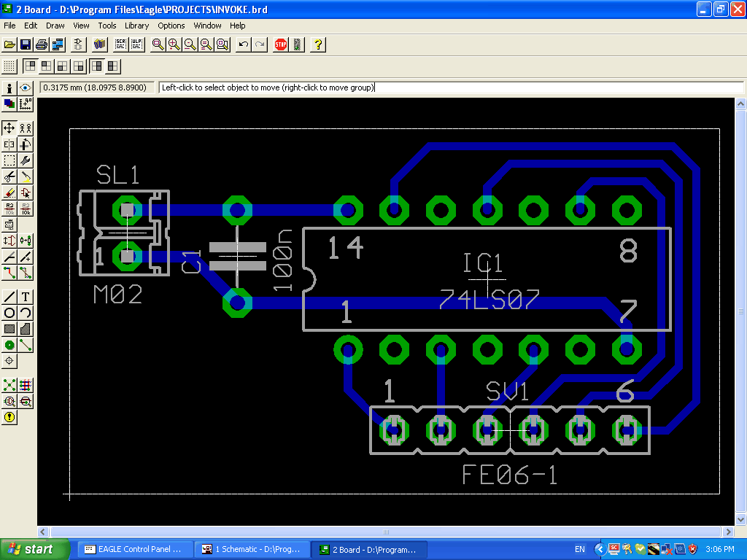Viewport: 747px width, 560px height.
Task: Click the Use library books icon
Action: click(x=99, y=44)
